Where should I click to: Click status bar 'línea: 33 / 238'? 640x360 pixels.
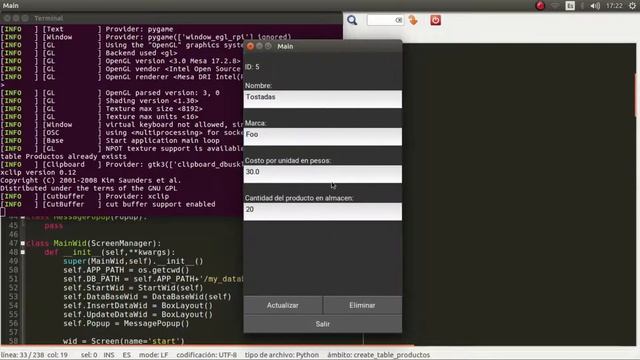(x=22, y=355)
